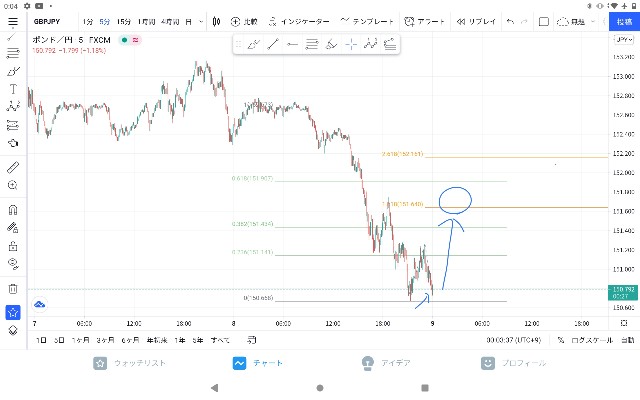Open the JPY currency dropdown

point(624,40)
